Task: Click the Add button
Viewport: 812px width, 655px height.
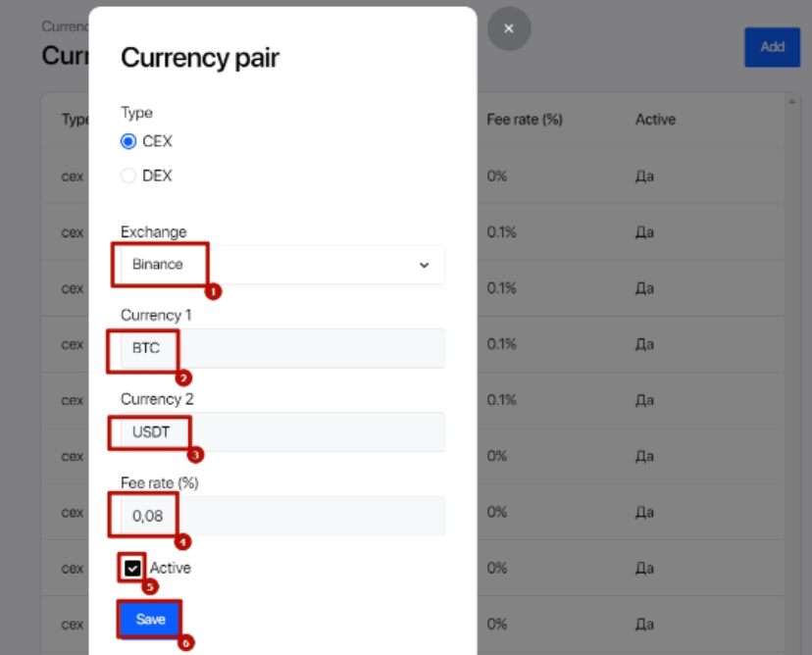Action: pos(772,47)
